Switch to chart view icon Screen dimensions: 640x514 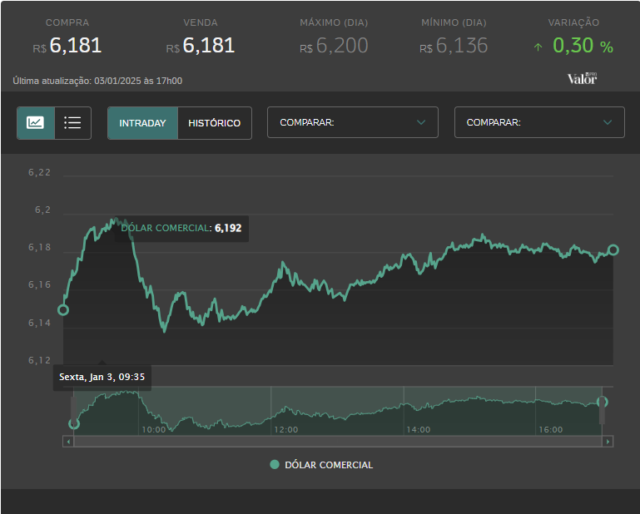point(36,123)
